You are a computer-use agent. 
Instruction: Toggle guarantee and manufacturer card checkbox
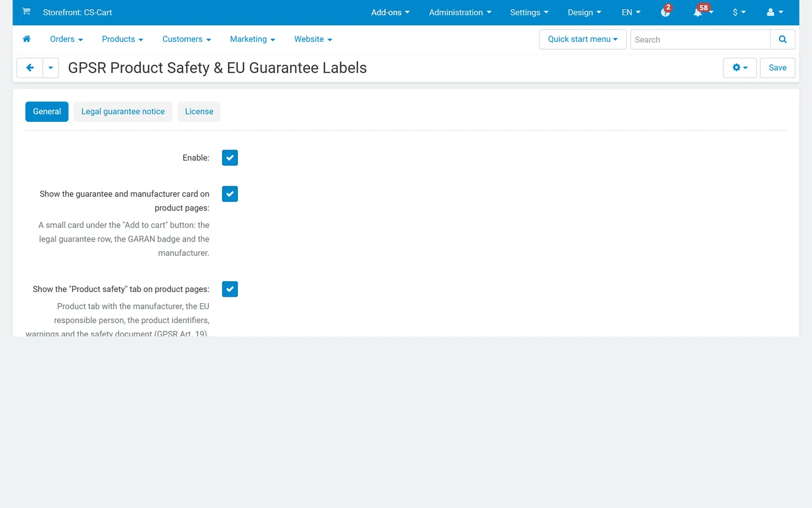pyautogui.click(x=230, y=194)
